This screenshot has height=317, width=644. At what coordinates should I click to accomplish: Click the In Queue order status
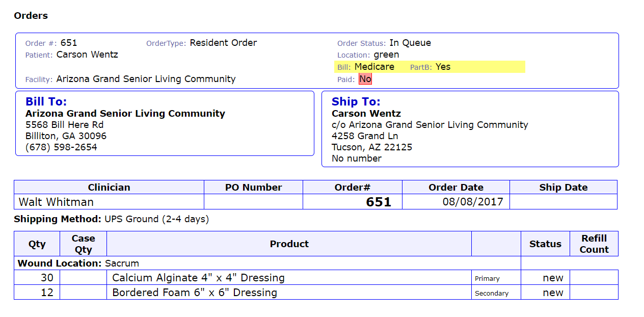(x=410, y=43)
